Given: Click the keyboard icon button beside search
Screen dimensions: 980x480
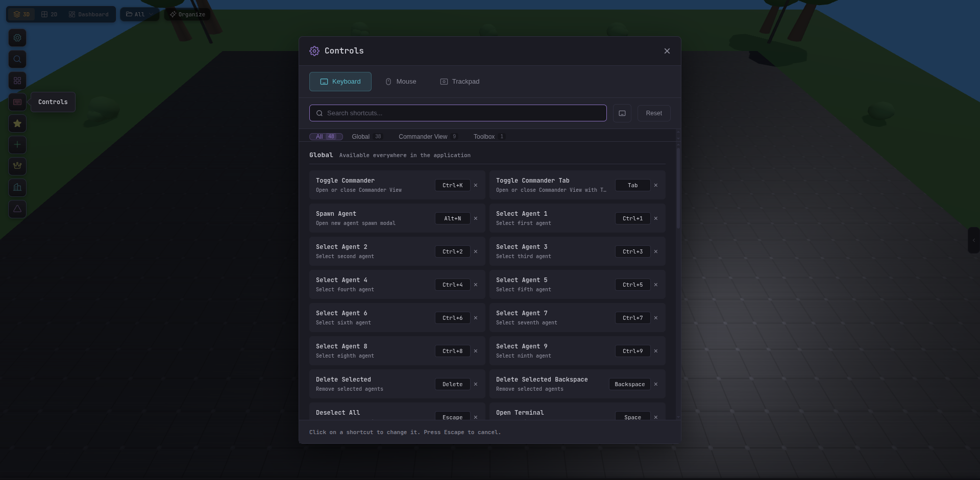Looking at the screenshot, I should [622, 113].
